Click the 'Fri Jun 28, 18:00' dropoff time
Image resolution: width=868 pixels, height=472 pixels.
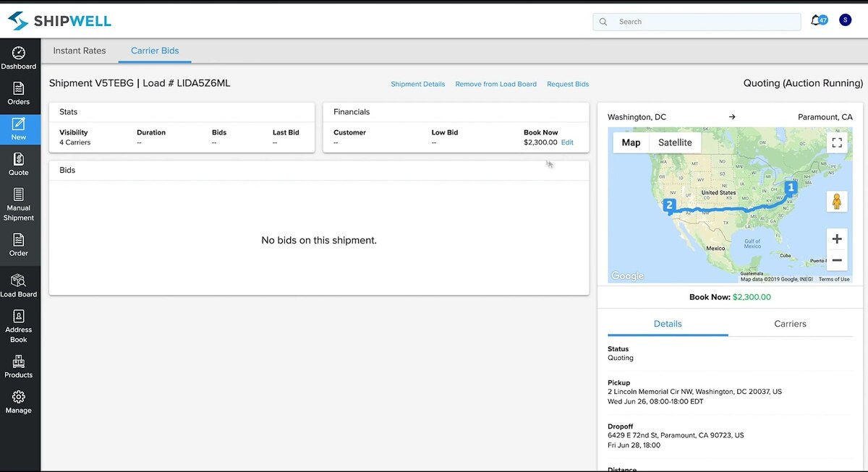coord(634,445)
